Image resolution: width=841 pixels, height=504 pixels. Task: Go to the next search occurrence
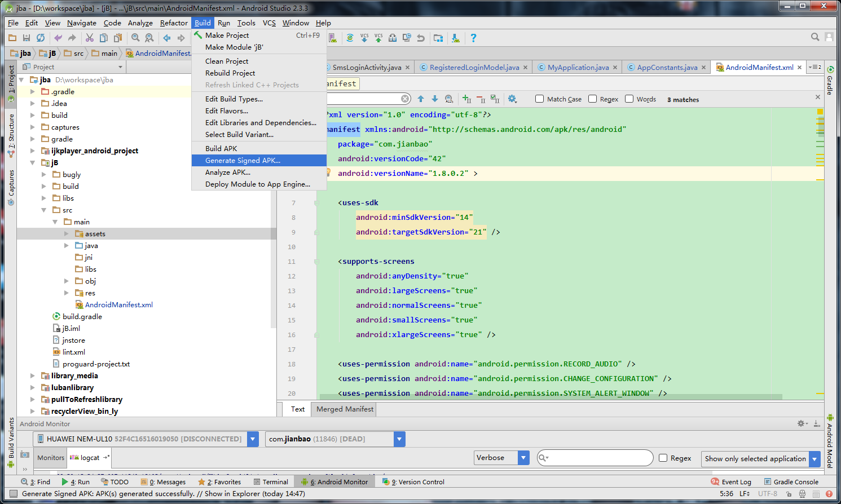(435, 99)
